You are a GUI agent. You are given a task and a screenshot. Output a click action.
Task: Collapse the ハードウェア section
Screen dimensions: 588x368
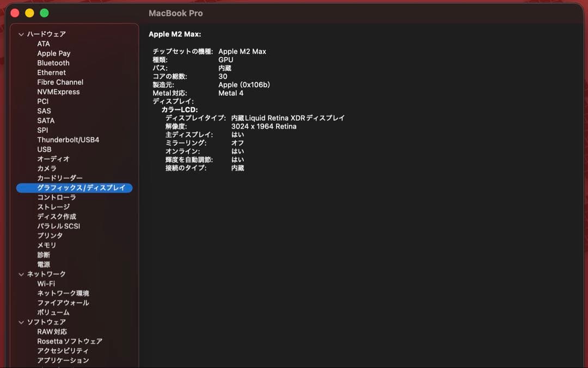[21, 34]
